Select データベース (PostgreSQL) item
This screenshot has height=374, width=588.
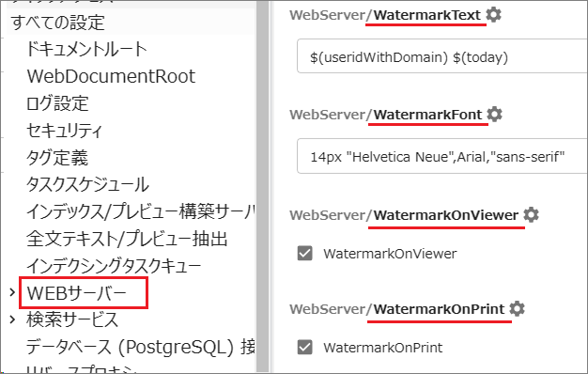click(141, 347)
